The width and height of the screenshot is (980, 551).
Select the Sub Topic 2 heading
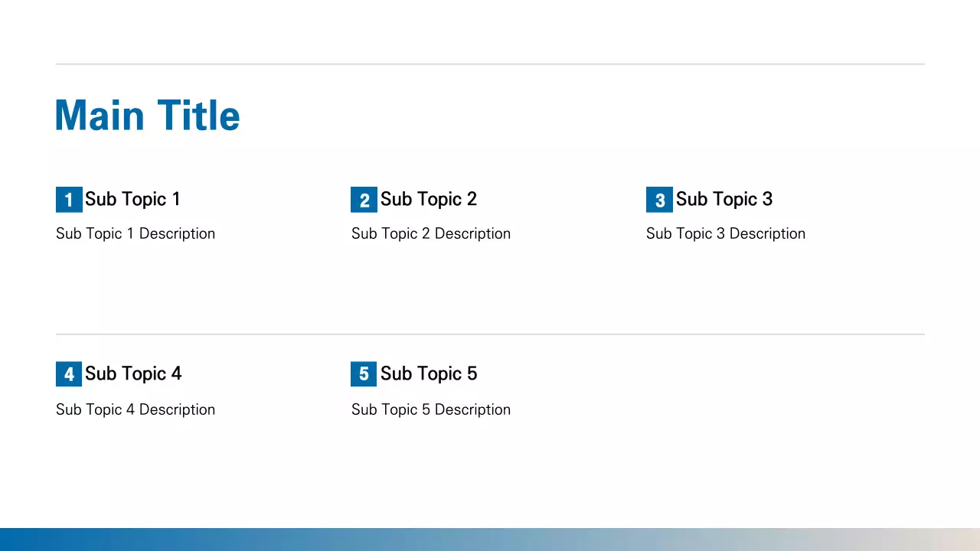428,200
